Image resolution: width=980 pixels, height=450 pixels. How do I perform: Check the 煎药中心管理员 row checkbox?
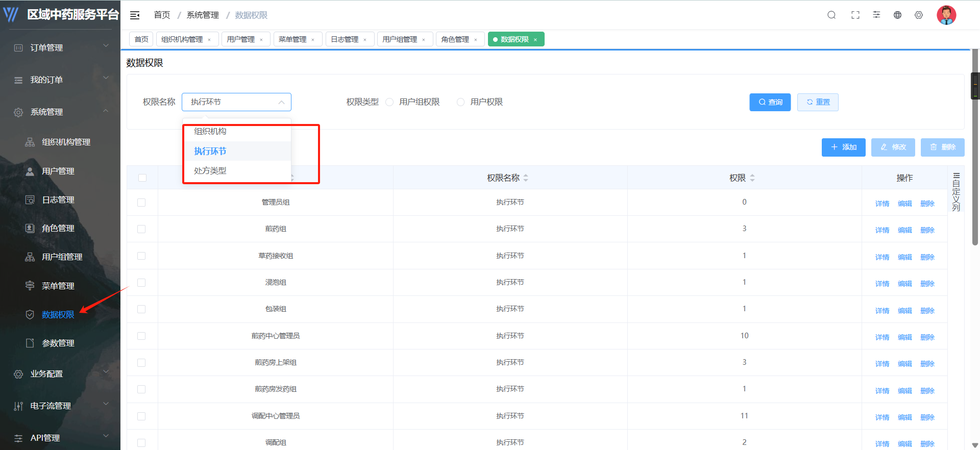click(x=141, y=336)
